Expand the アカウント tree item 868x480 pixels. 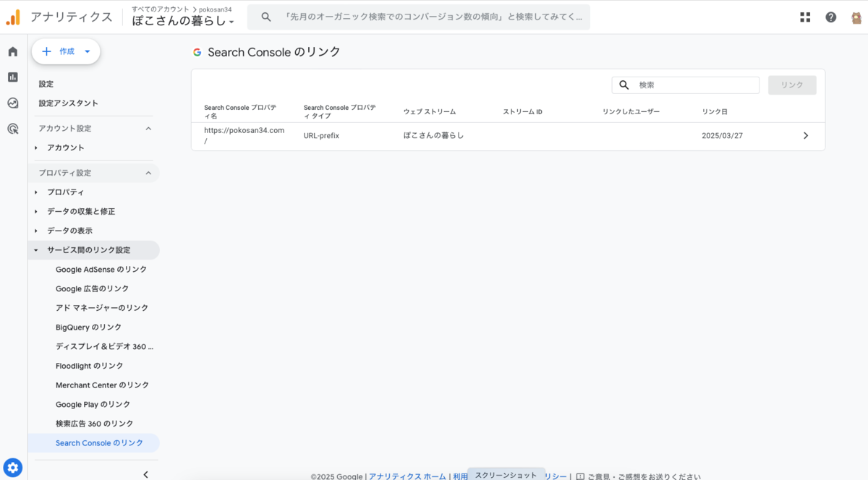coord(36,148)
